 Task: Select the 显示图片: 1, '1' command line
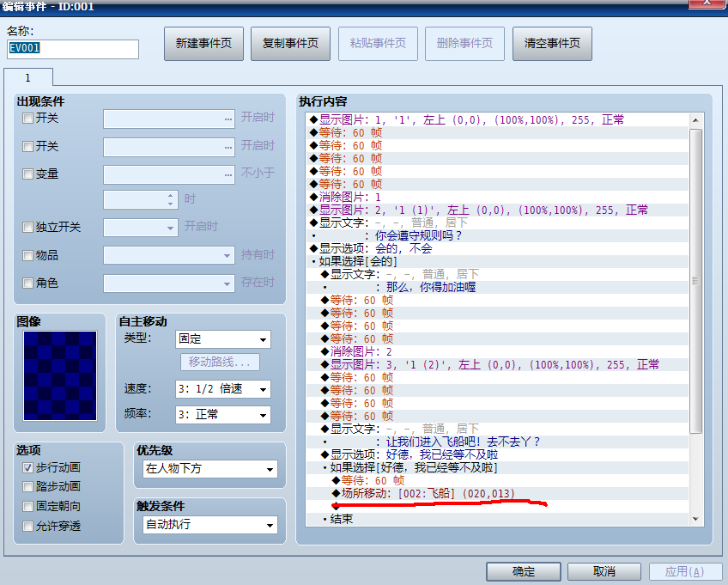coord(498,120)
